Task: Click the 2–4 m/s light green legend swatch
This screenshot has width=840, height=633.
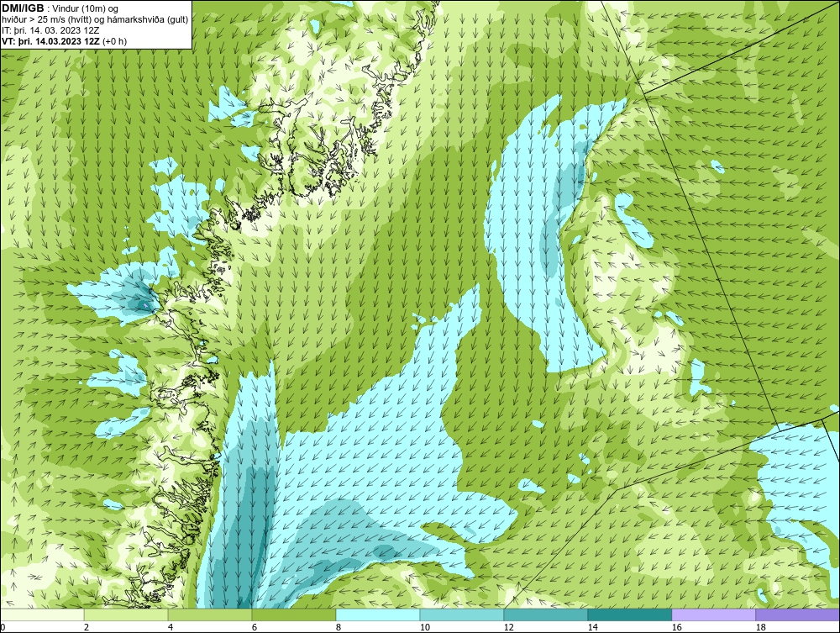Action: click(x=126, y=615)
